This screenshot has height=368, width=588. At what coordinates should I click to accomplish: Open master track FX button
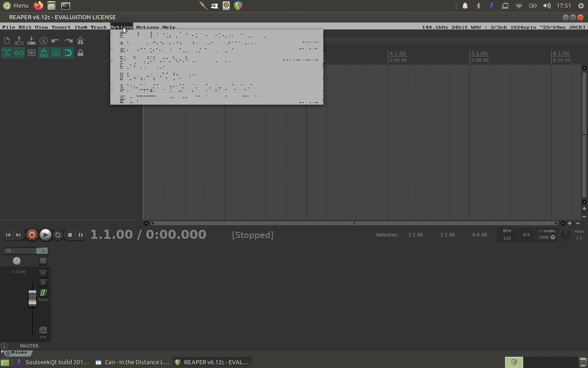[x=20, y=251]
